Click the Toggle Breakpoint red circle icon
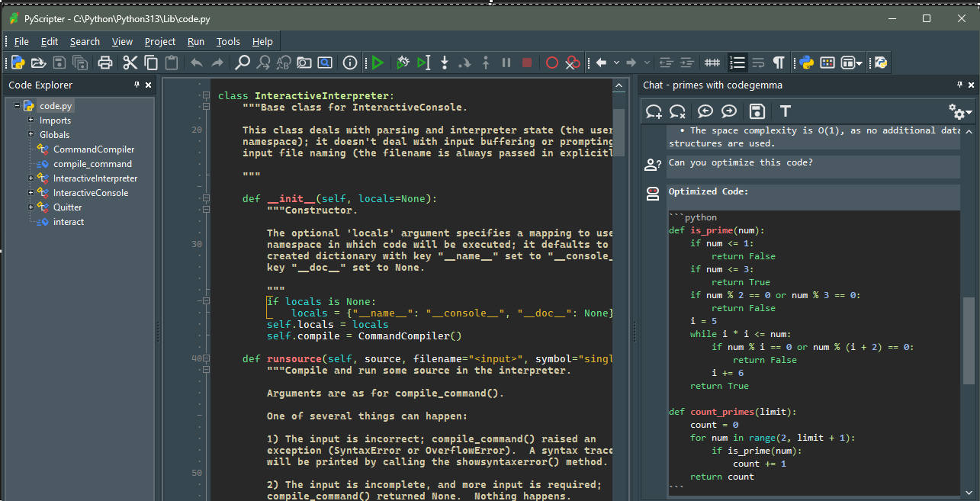The image size is (980, 501). point(551,63)
